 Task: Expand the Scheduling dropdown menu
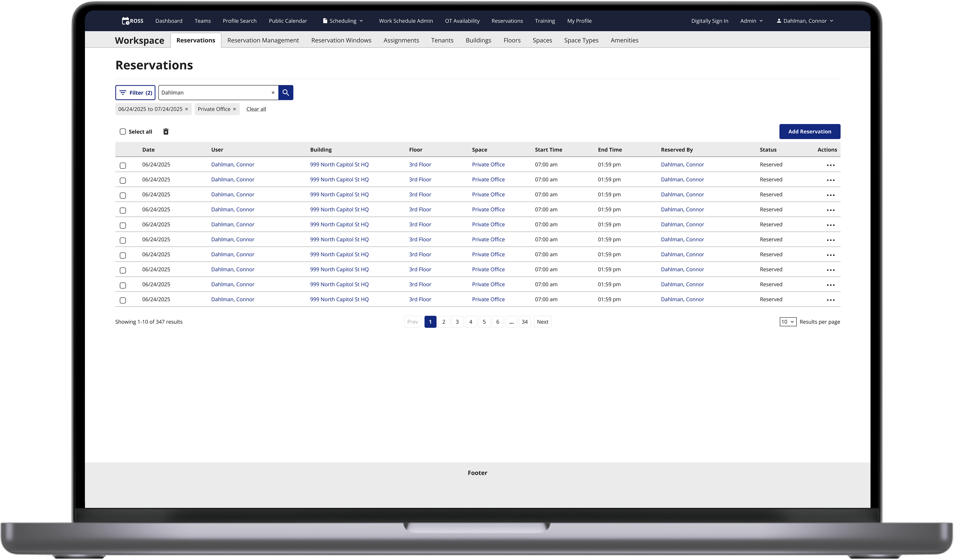click(x=342, y=21)
